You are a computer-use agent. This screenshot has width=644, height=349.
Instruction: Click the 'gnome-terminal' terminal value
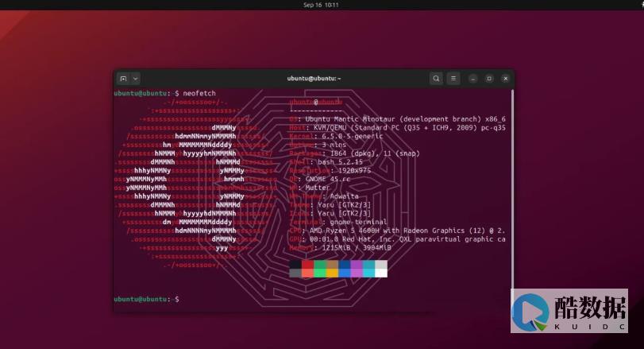click(x=359, y=222)
